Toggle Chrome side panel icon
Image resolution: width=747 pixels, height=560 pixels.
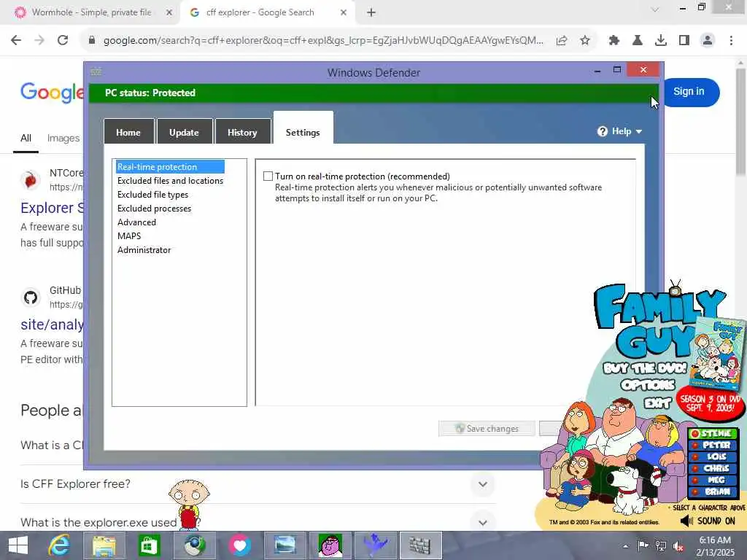pyautogui.click(x=684, y=41)
